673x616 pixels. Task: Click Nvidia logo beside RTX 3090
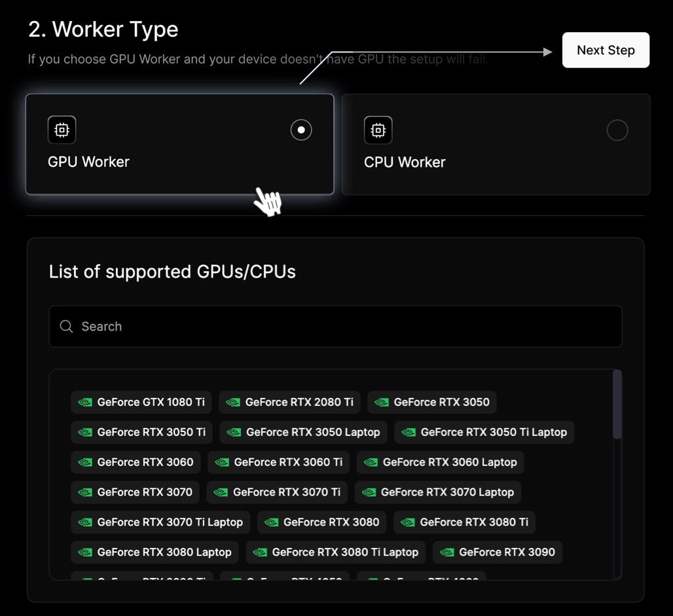(x=446, y=553)
